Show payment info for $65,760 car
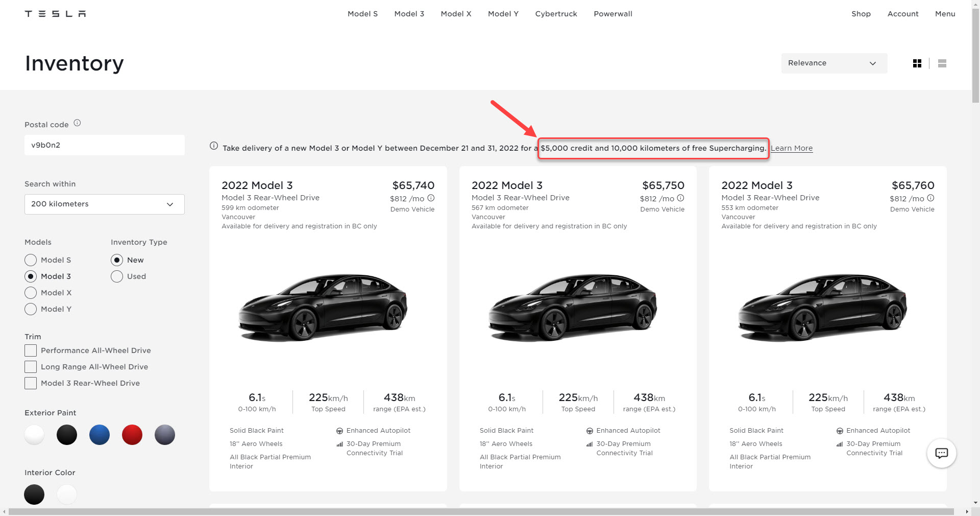 [930, 198]
